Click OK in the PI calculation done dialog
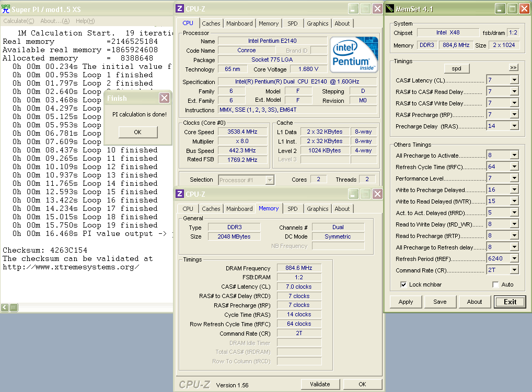Viewport: 532px width, 392px height. [x=138, y=132]
